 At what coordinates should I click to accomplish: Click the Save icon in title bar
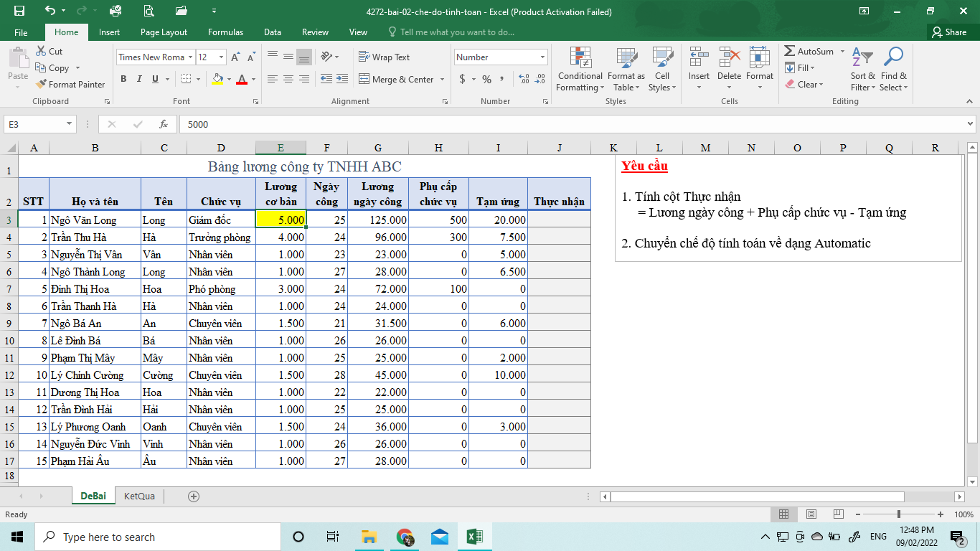19,11
